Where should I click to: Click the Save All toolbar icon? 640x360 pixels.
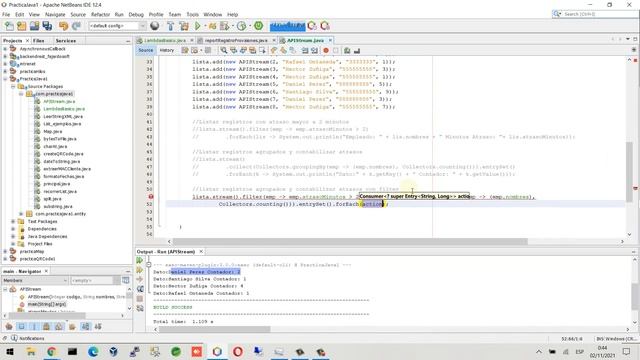pyautogui.click(x=47, y=26)
